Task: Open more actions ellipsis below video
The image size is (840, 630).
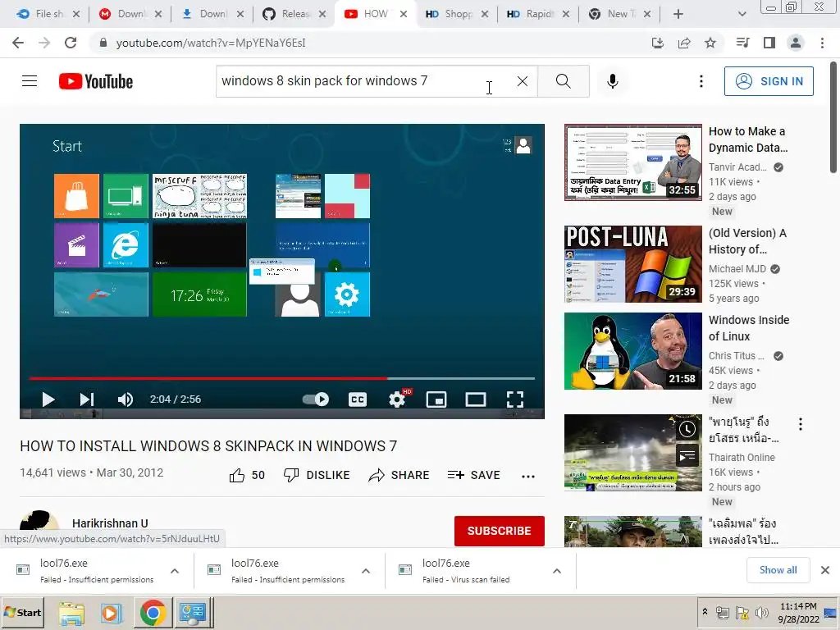Action: [528, 477]
